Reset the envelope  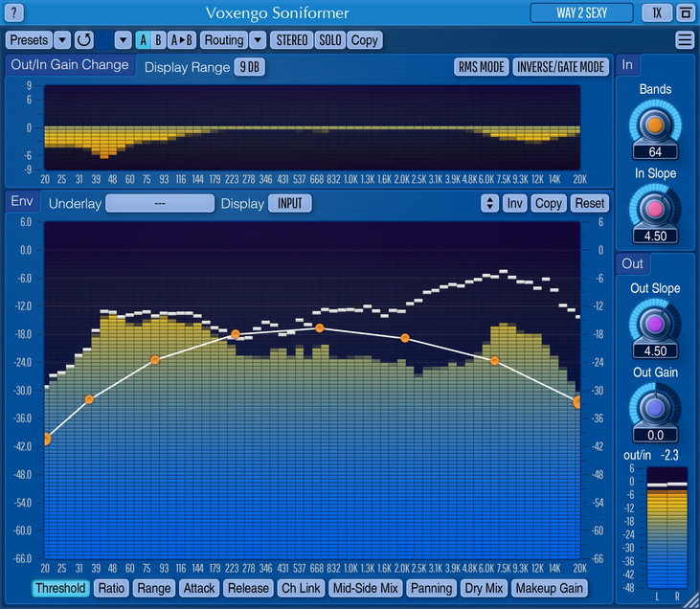589,204
